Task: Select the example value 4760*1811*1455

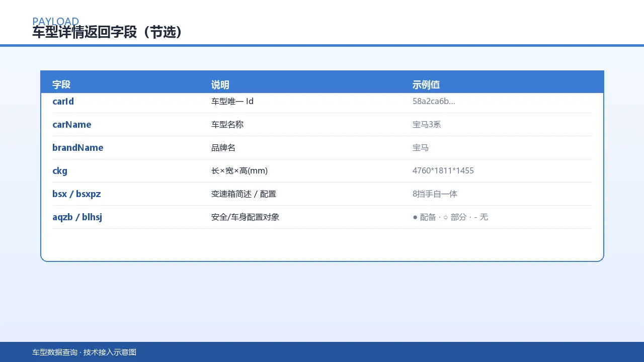Action: [x=443, y=171]
